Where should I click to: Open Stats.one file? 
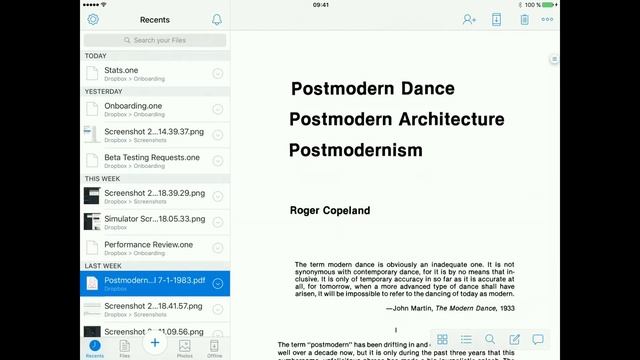point(155,73)
